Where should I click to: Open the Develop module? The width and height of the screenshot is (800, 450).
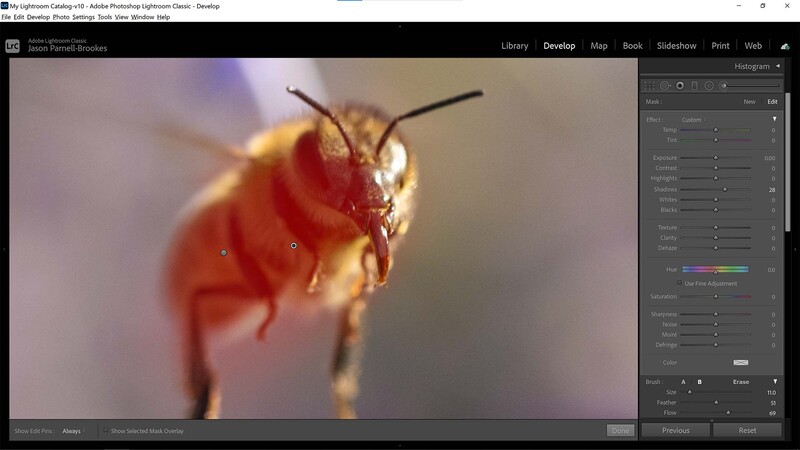click(559, 45)
